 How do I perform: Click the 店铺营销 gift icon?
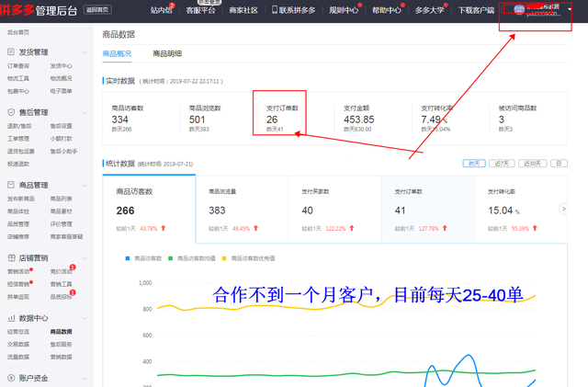point(11,257)
